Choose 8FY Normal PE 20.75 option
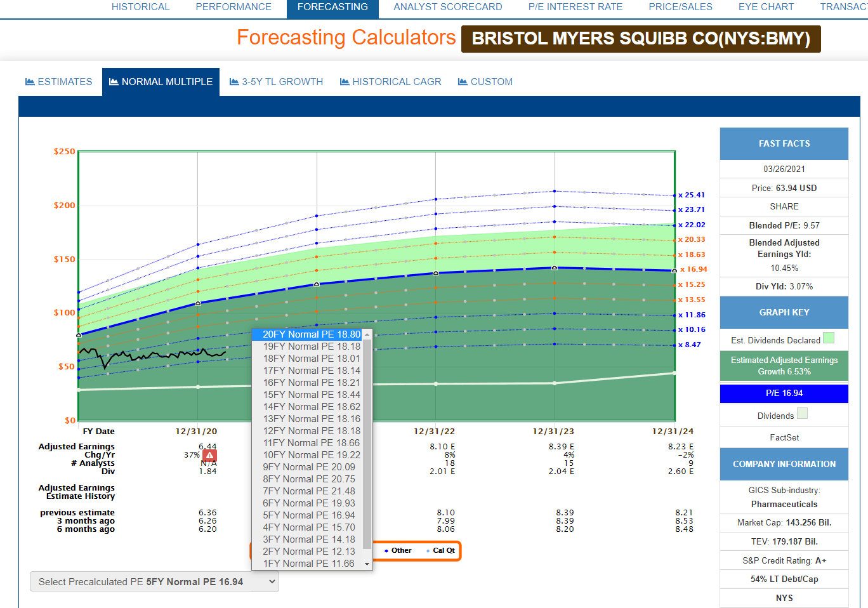 coord(308,479)
